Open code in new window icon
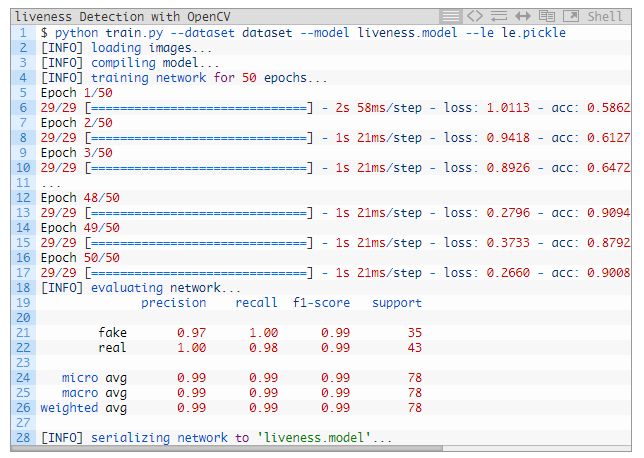Image resolution: width=644 pixels, height=458 pixels. [570, 16]
